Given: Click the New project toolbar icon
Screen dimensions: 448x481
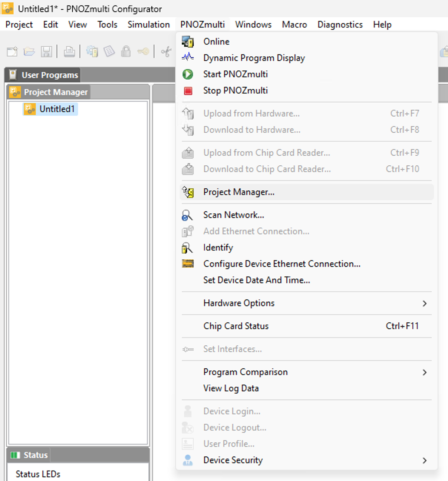Looking at the screenshot, I should click(12, 52).
